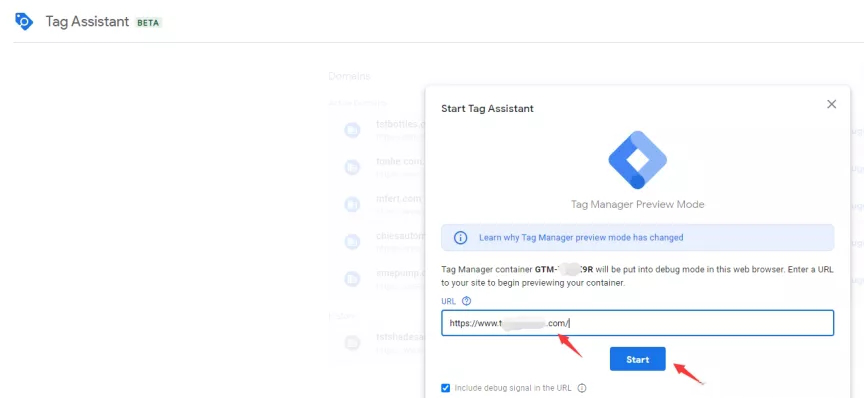864x398 pixels.
Task: Focus the URL input field
Action: click(638, 323)
